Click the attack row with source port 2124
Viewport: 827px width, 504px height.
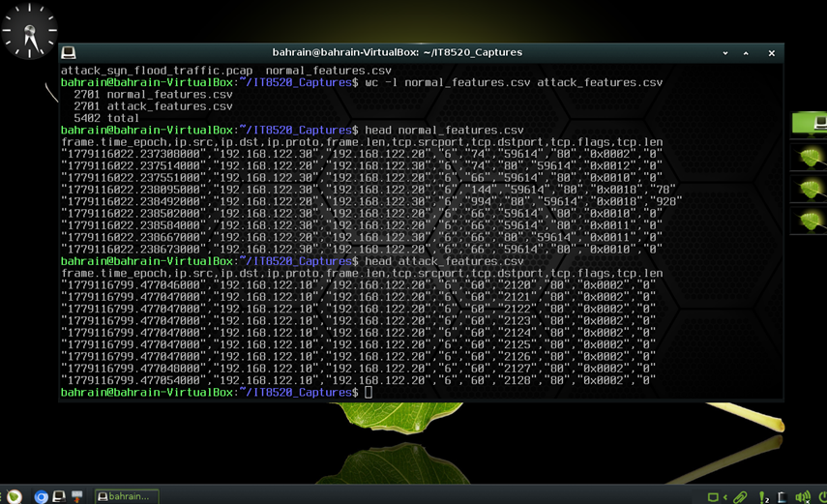pos(359,333)
